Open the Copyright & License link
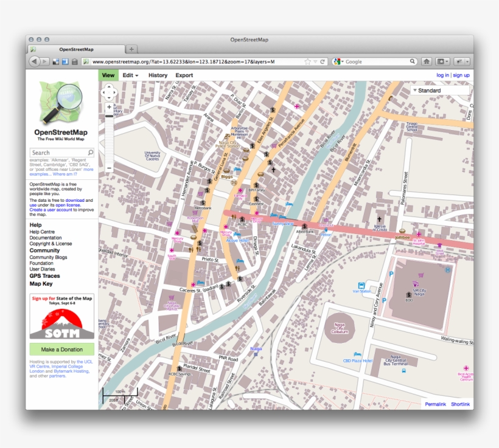499x448 pixels. point(51,244)
